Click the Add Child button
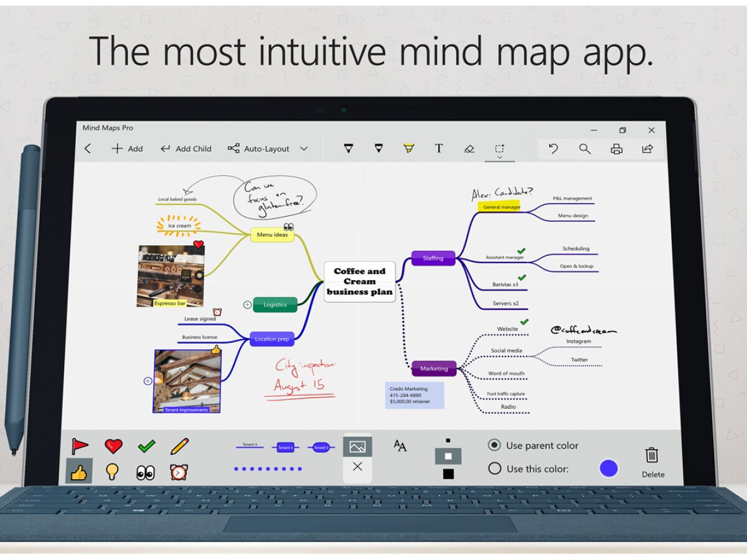 (x=186, y=149)
